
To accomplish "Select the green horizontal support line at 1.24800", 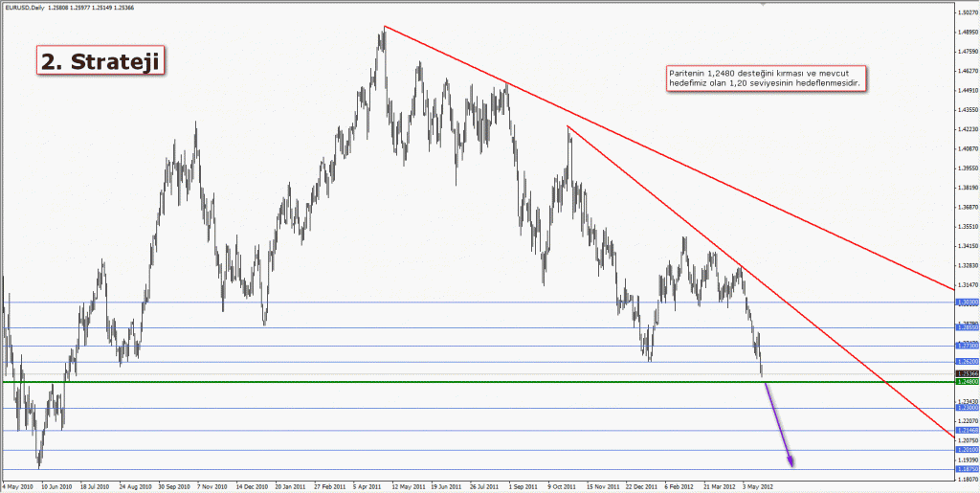I will click(x=479, y=382).
